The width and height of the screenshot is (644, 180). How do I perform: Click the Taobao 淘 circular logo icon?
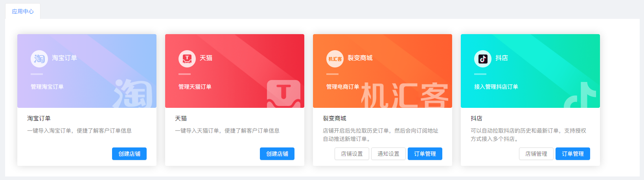pos(39,59)
